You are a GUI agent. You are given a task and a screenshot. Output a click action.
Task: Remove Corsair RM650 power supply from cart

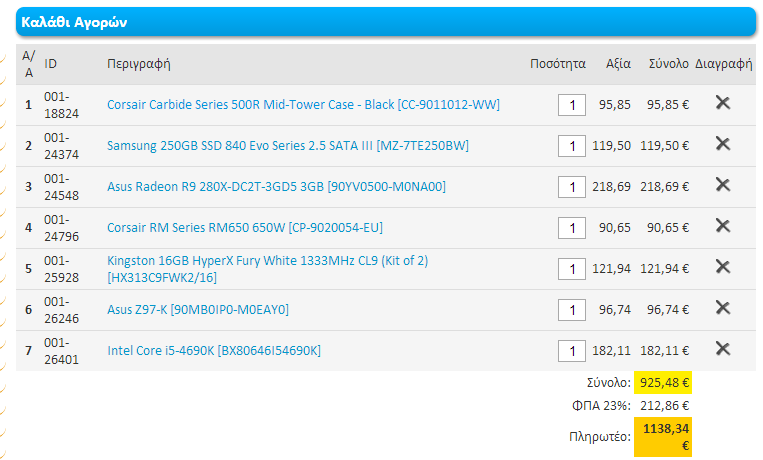click(723, 226)
